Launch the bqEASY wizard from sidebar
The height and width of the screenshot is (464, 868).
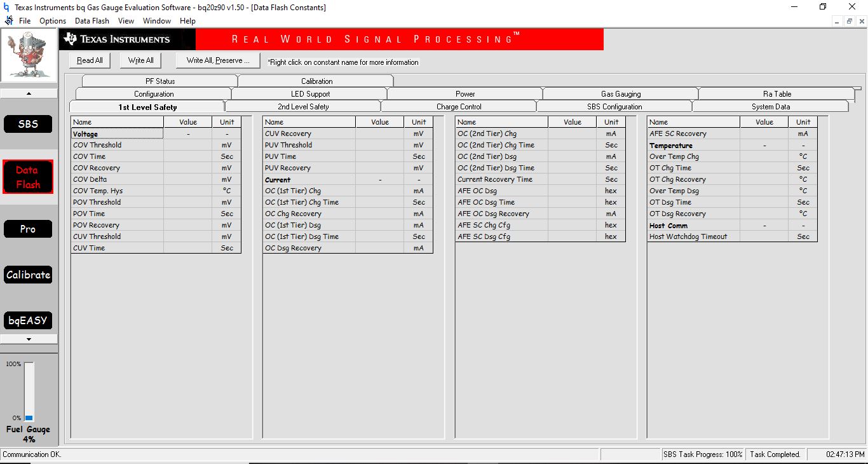[x=28, y=320]
